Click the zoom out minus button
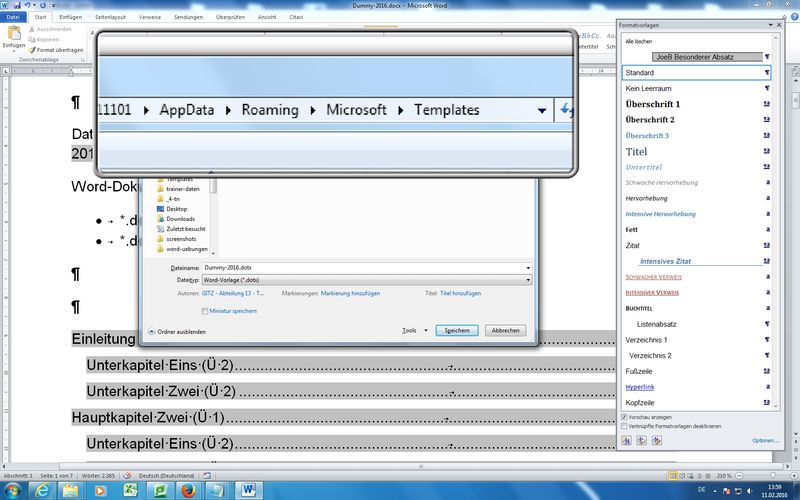This screenshot has height=500, width=800. point(738,476)
